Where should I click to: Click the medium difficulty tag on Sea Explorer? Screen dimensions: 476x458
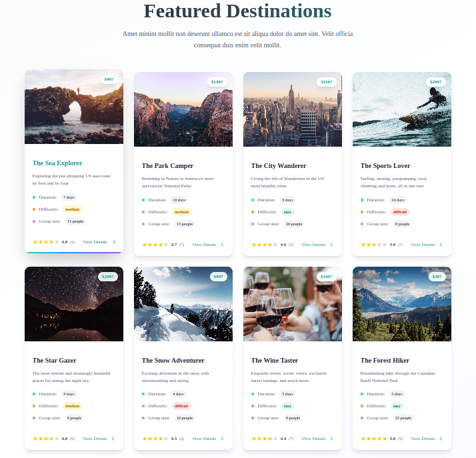point(72,209)
